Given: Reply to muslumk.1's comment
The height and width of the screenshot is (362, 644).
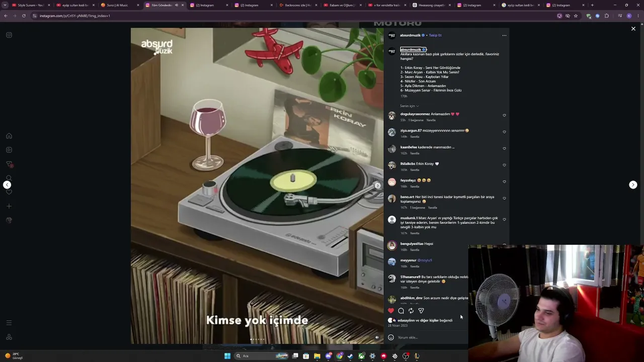Looking at the screenshot, I should point(415,233).
